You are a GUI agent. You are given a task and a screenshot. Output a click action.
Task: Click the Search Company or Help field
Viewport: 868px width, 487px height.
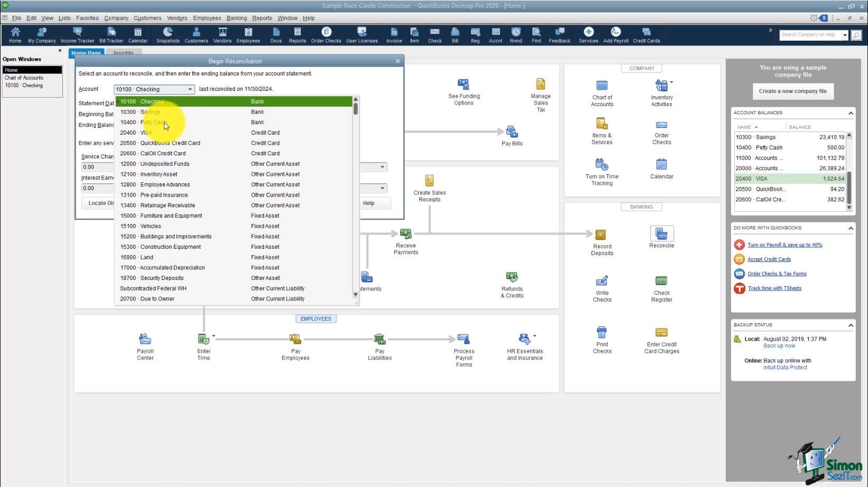pyautogui.click(x=810, y=35)
